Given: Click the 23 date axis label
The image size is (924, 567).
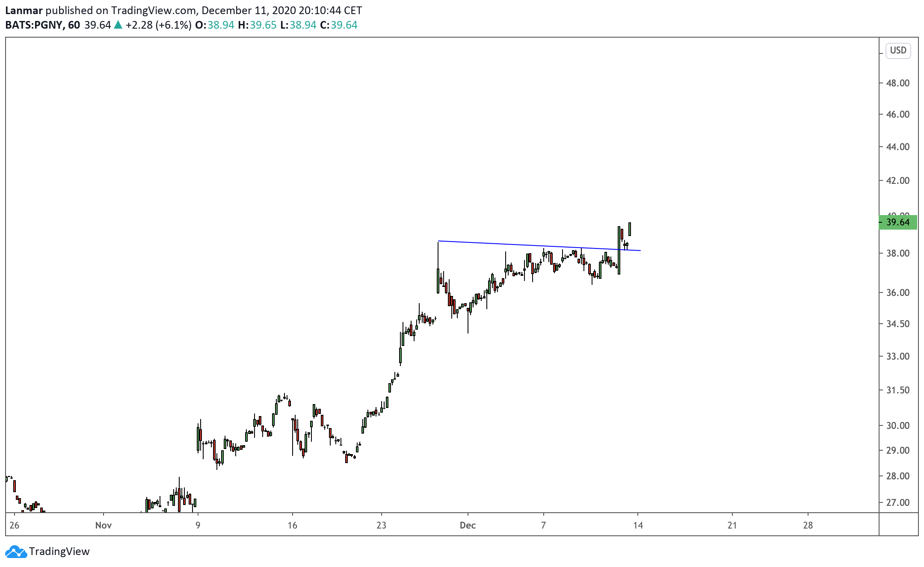Looking at the screenshot, I should 381,525.
